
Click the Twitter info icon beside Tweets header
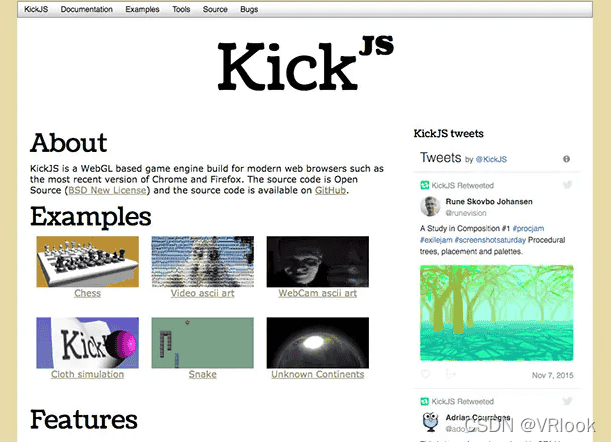click(566, 159)
